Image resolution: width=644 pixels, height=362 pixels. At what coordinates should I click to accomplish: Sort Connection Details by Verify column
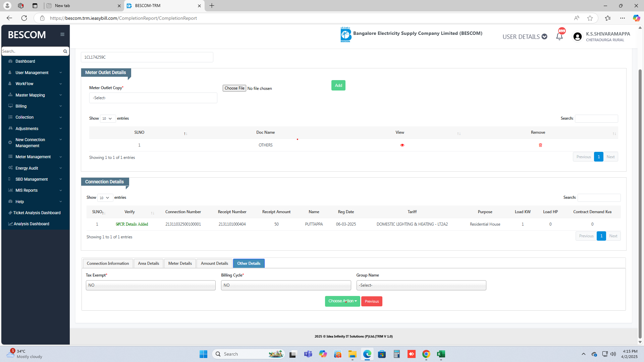(x=152, y=213)
